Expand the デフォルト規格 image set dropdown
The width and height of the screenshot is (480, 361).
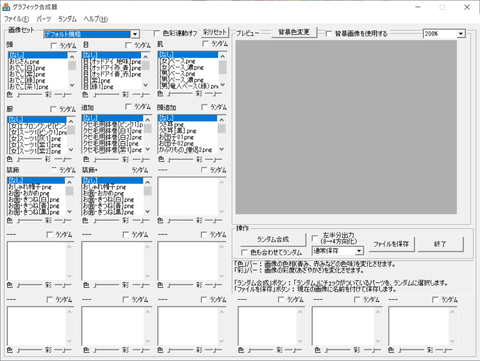(135, 34)
